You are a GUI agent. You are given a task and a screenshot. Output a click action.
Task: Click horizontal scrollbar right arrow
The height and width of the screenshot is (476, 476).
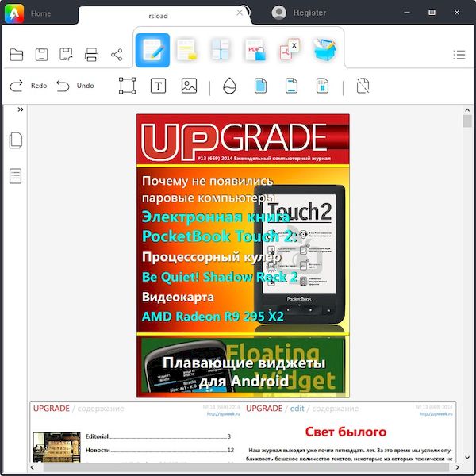click(x=457, y=467)
